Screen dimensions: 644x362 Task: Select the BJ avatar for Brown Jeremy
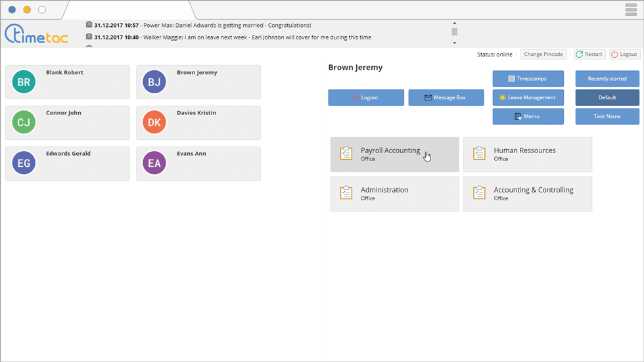pos(154,82)
